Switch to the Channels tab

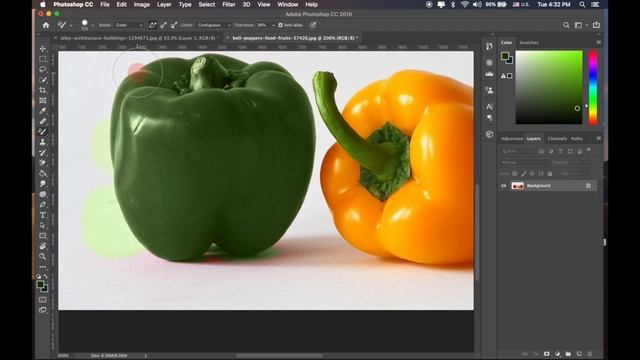pyautogui.click(x=557, y=139)
